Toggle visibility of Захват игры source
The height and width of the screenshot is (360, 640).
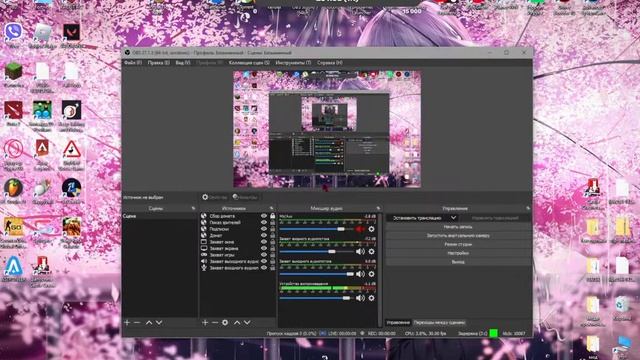[264, 255]
